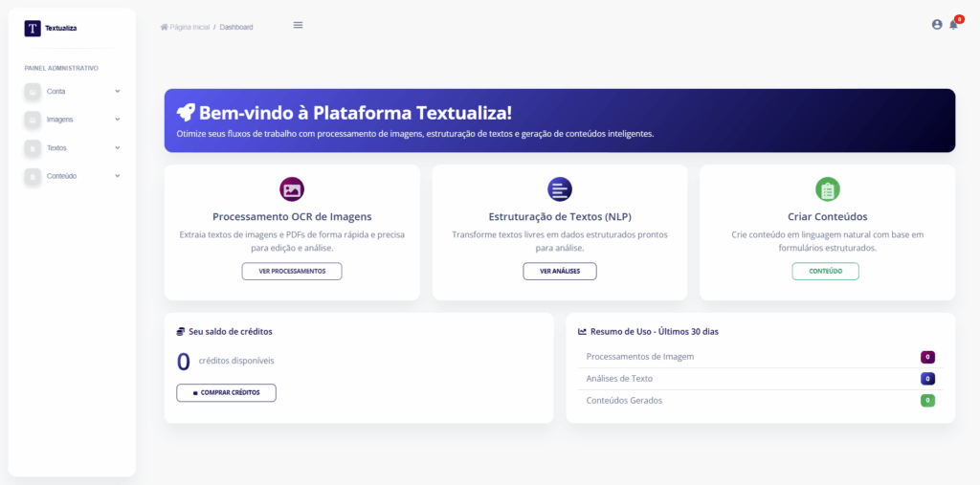This screenshot has width=980, height=485.
Task: Click the rocket icon in welcome banner
Action: click(x=186, y=113)
